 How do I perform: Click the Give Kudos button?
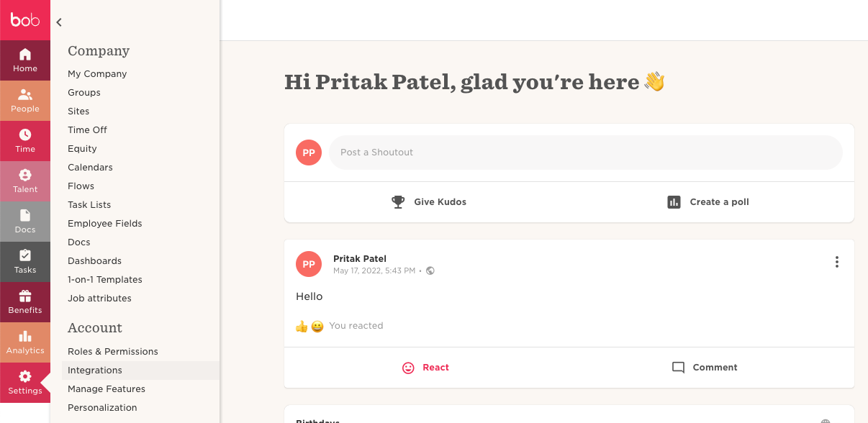click(428, 202)
